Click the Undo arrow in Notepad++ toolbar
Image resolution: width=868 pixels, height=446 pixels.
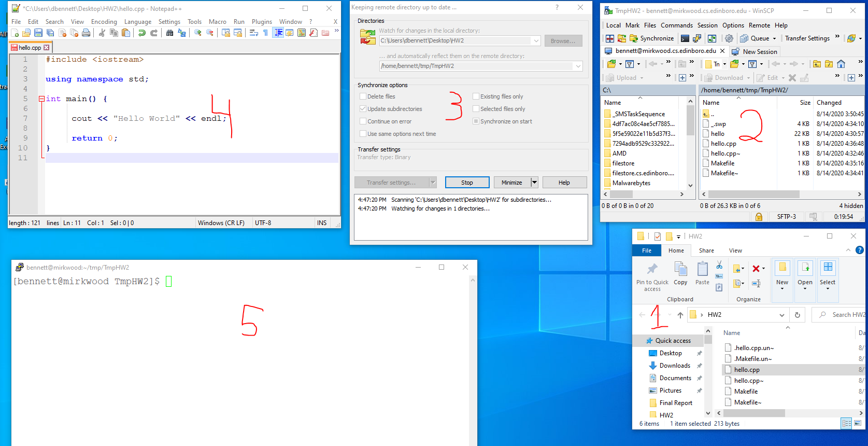pos(141,33)
